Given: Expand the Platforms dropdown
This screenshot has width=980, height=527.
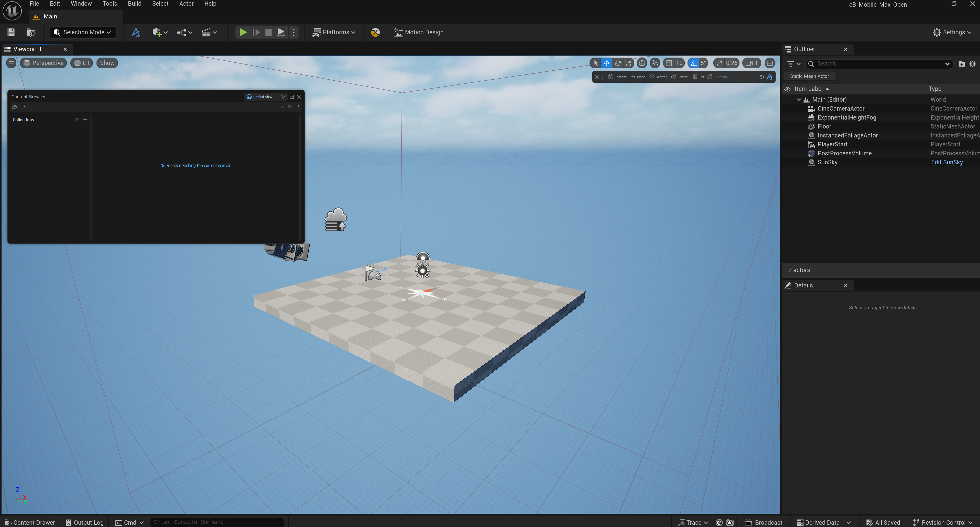Looking at the screenshot, I should (334, 32).
